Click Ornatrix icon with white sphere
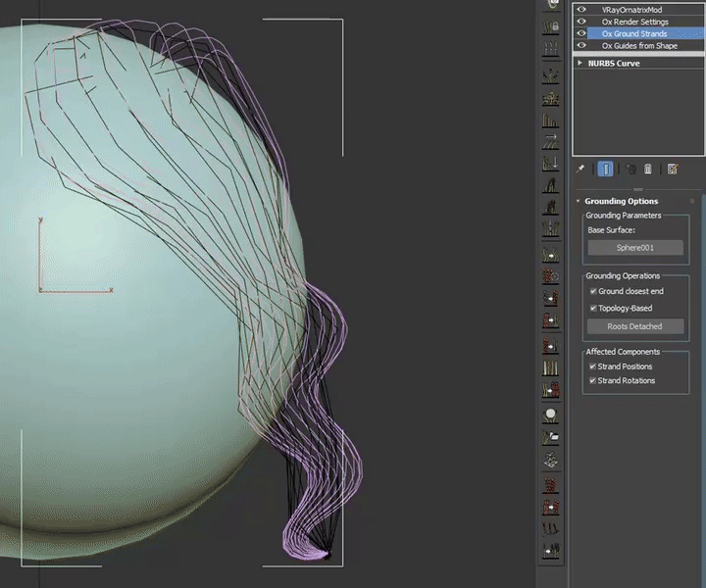 point(551,415)
